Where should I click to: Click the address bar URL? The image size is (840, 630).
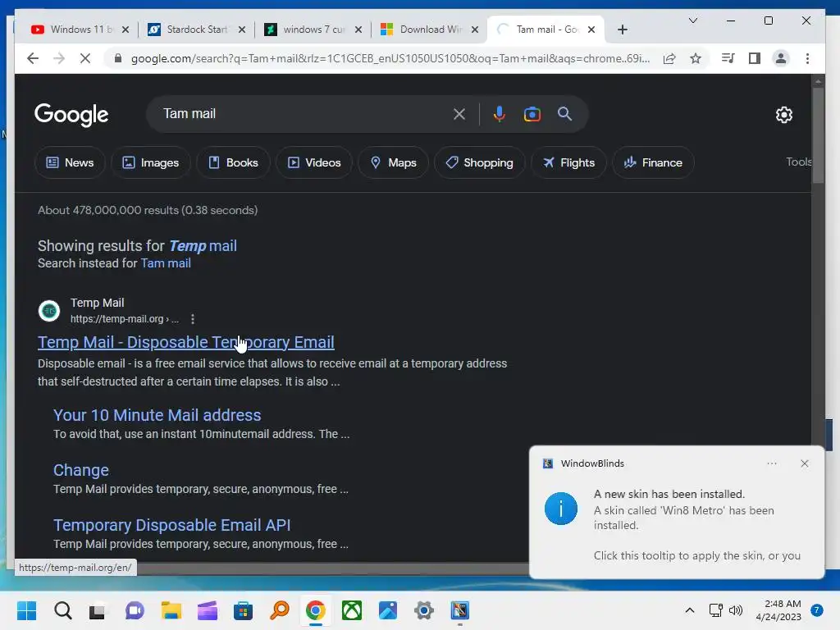click(390, 58)
